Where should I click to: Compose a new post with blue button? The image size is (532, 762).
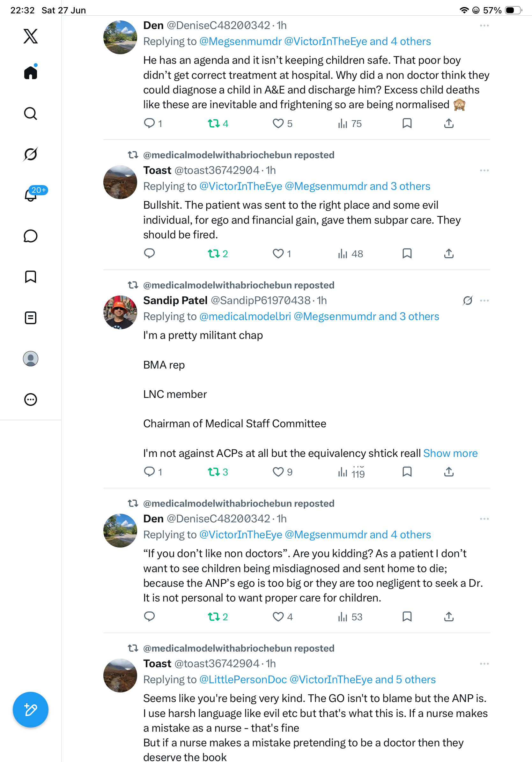click(x=31, y=710)
